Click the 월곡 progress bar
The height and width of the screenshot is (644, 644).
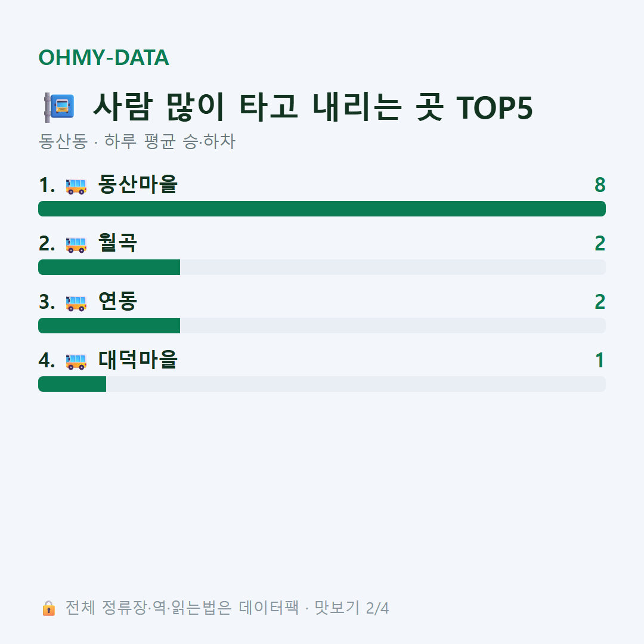pyautogui.click(x=322, y=267)
